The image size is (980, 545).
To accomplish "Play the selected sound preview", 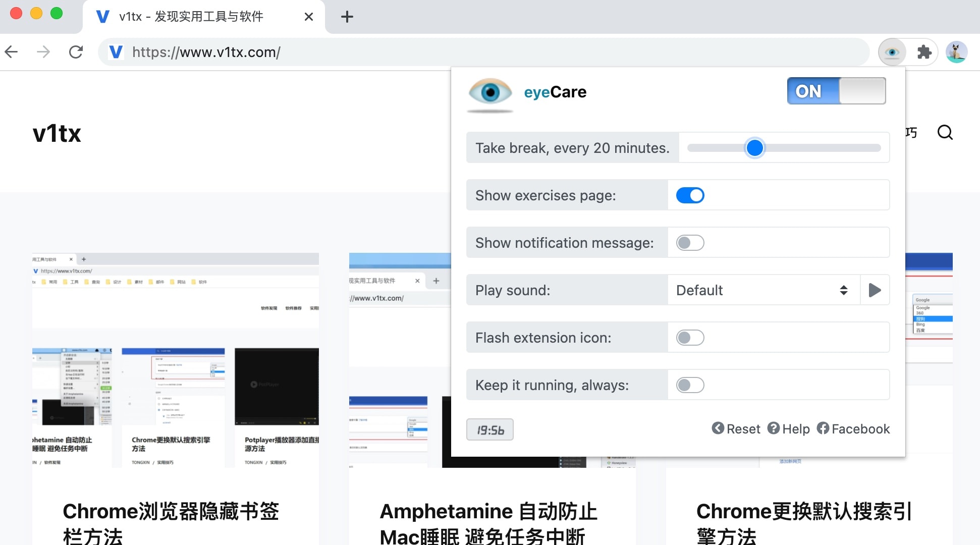I will [x=875, y=290].
